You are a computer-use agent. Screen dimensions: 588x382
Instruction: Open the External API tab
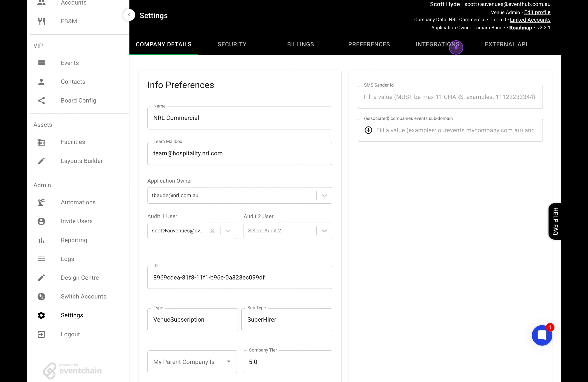coord(506,44)
